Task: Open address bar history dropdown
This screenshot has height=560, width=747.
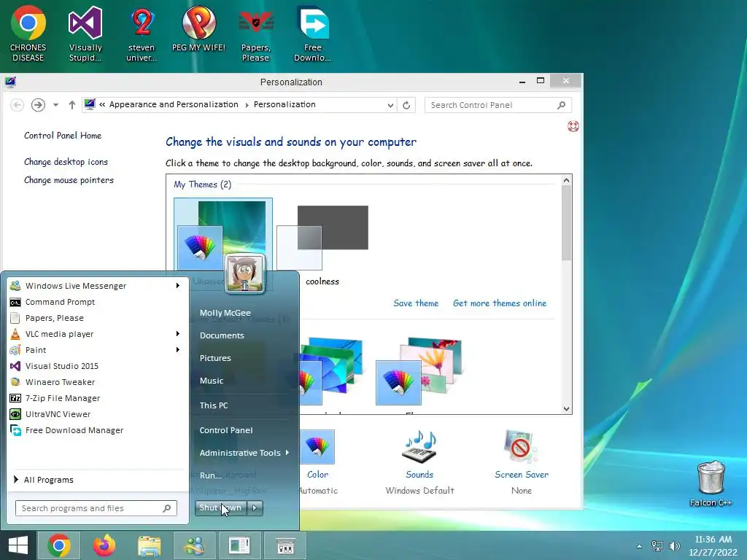Action: (390, 105)
